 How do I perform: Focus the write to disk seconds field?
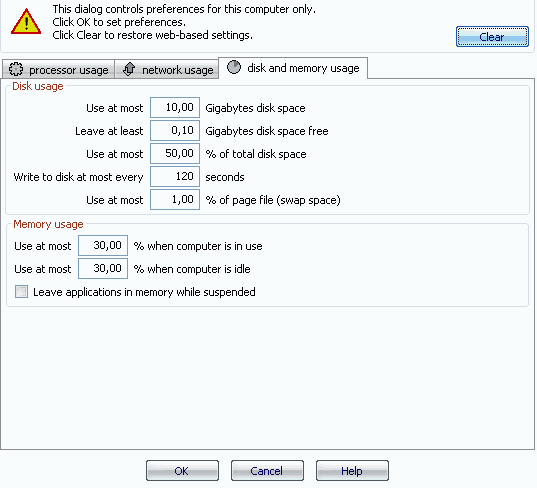175,176
